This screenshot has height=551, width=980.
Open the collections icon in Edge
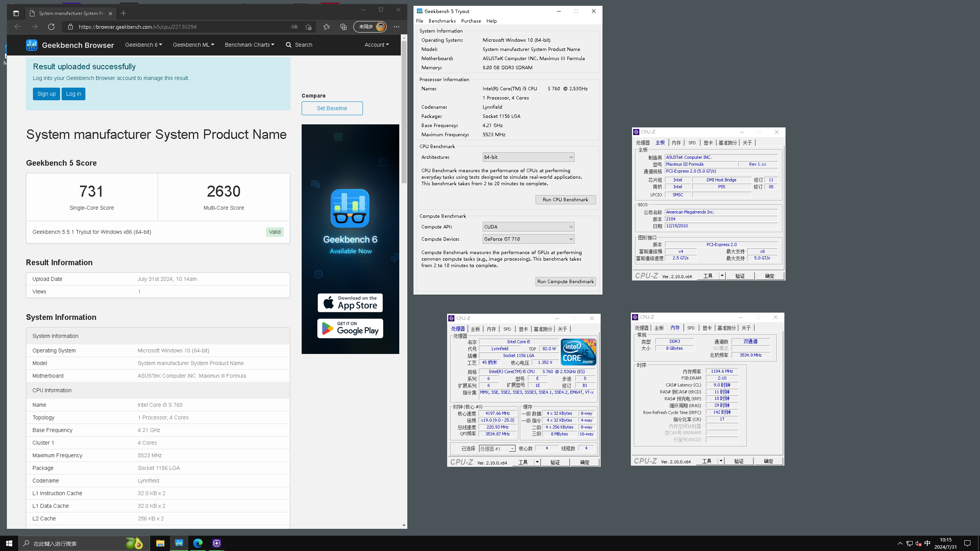pyautogui.click(x=343, y=27)
